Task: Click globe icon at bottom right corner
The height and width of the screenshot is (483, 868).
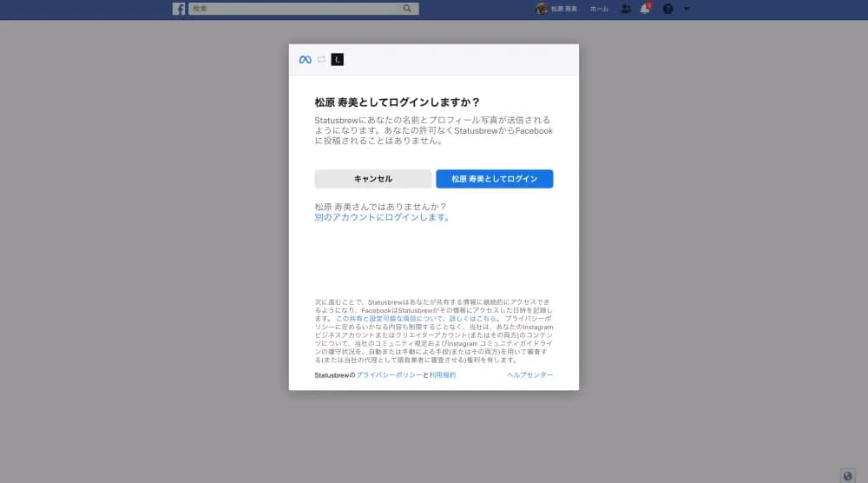Action: tap(847, 476)
